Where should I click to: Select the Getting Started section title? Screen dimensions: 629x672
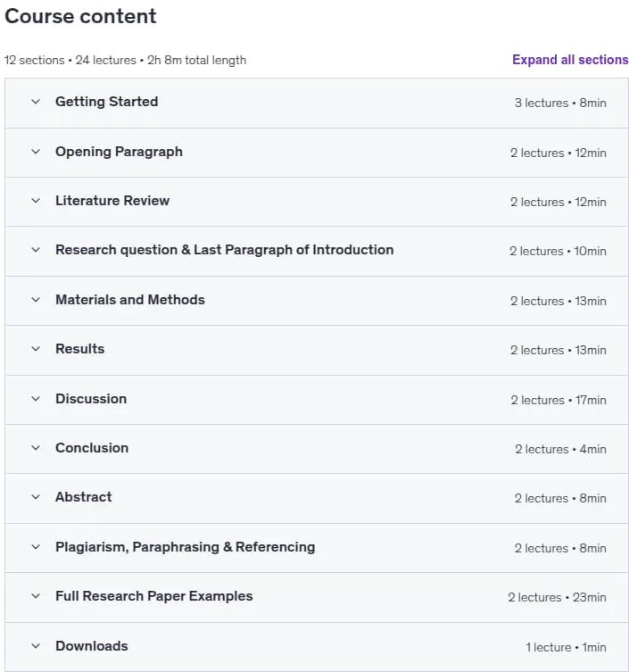(107, 102)
